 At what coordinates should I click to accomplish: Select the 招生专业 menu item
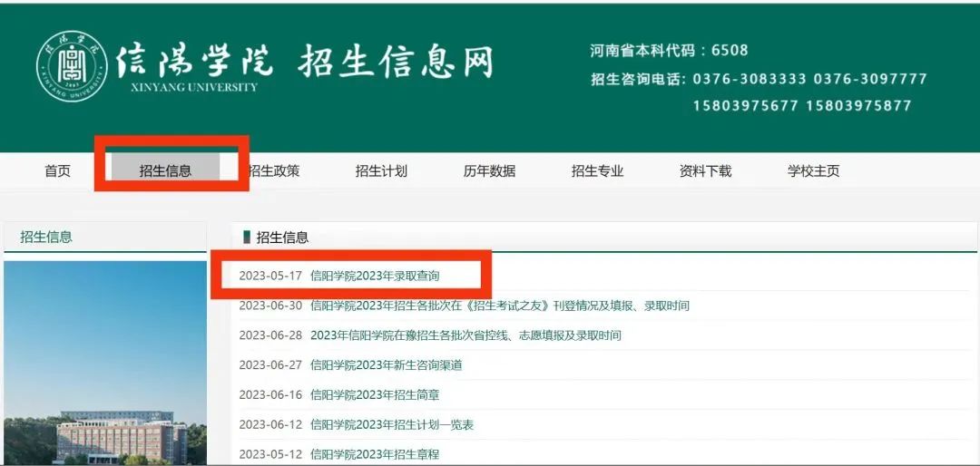tap(597, 170)
